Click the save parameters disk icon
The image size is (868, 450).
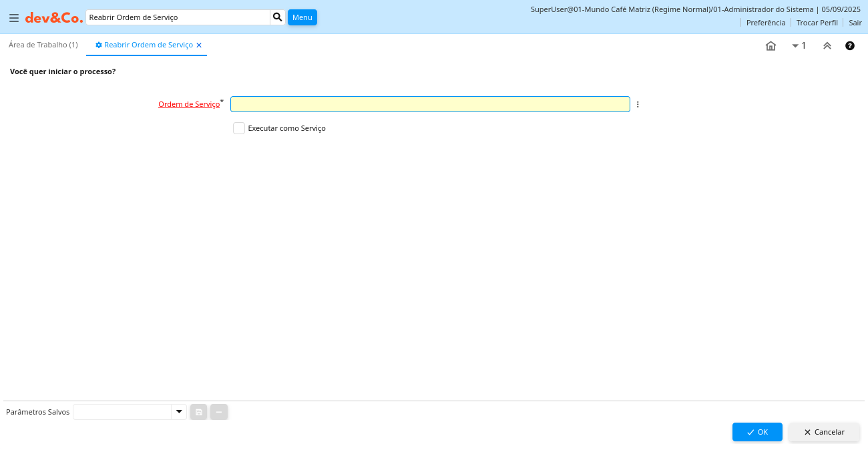[x=199, y=412]
